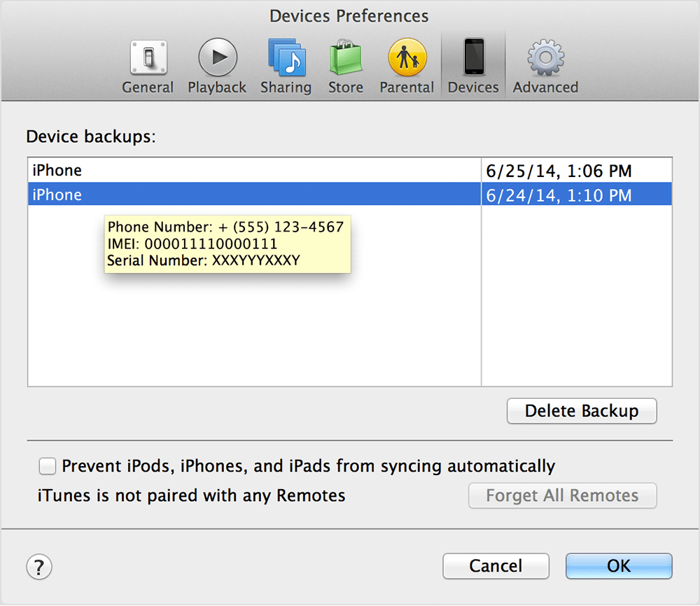Open the Parental controls yellow icon
Image resolution: width=700 pixels, height=606 pixels.
point(407,57)
